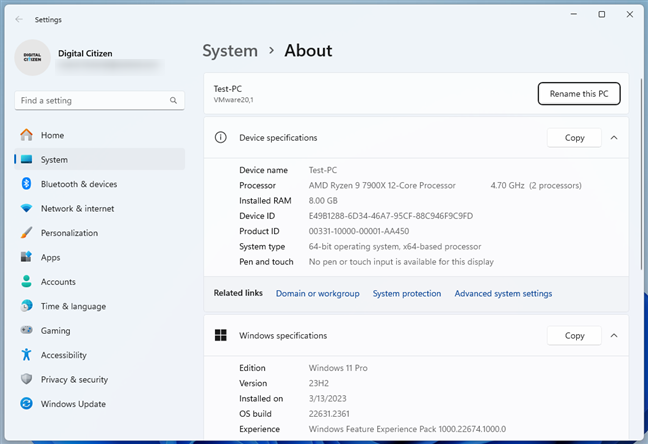Click the vertical scrollbar on the right
Viewport: 648px width, 444px height.
641,174
